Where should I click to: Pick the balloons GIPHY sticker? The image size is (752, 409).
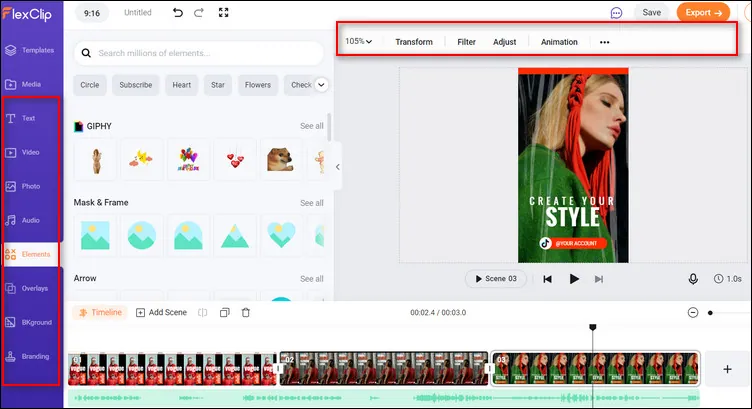188,160
